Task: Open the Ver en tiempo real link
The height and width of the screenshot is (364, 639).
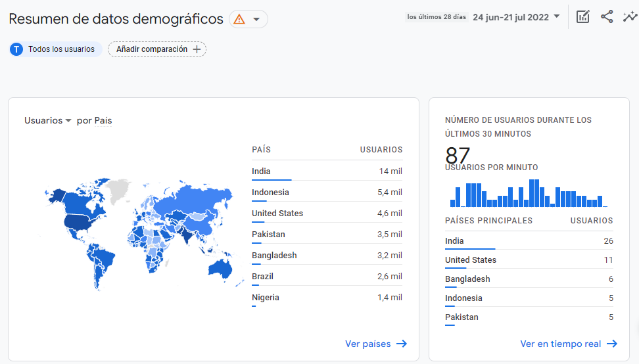Action: coord(560,344)
